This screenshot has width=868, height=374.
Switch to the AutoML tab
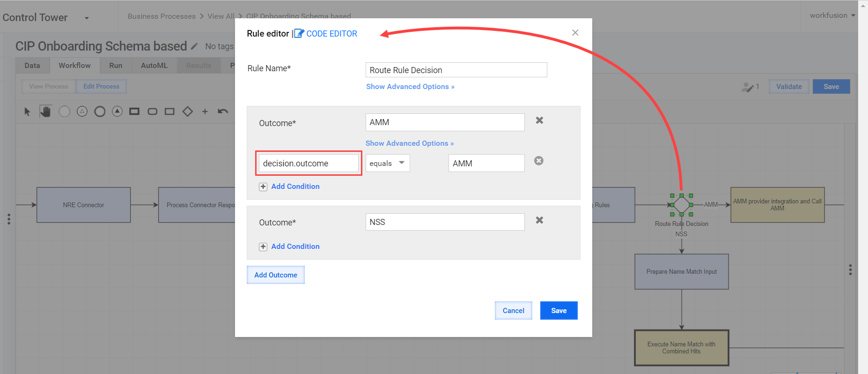[154, 66]
